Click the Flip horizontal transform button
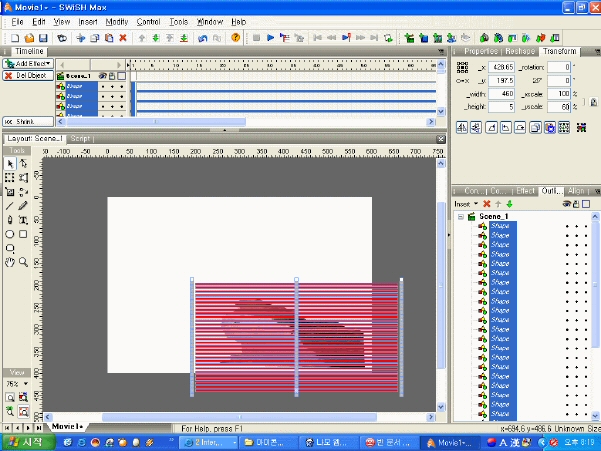 (462, 128)
